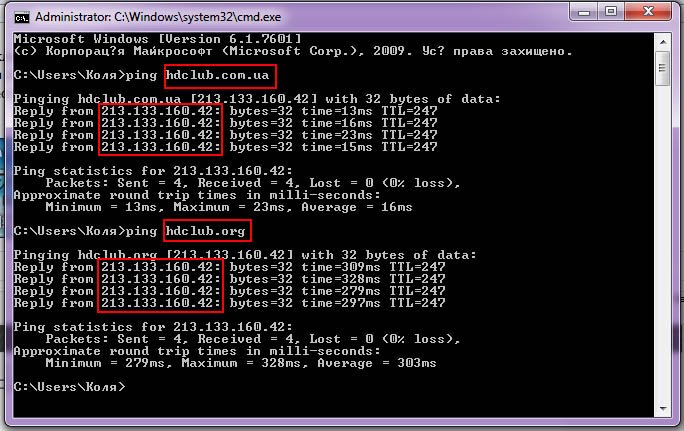
Task: Click the statistics line with Average = 16ms
Action: [x=229, y=207]
